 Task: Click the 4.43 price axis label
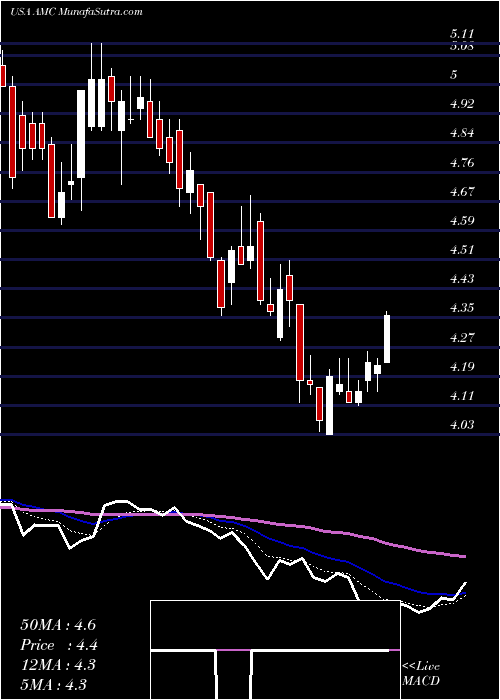tap(462, 279)
